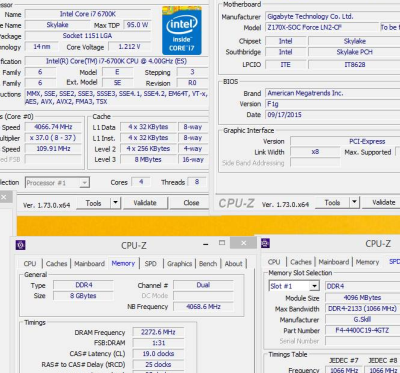Click the Link Width value x8
The image size is (400, 373).
[315, 152]
